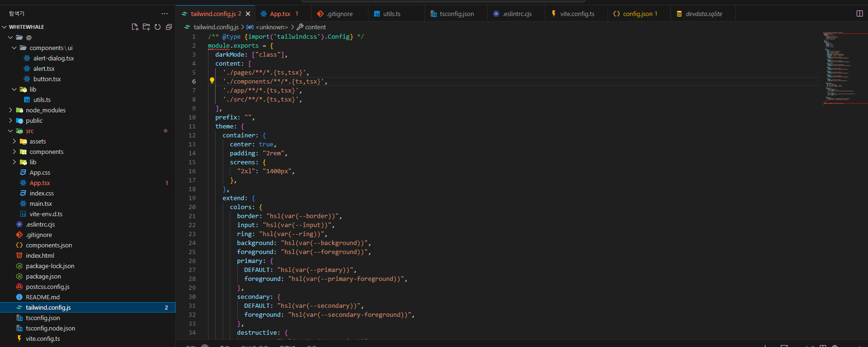Collapse the components\ui folder
This screenshot has height=347, width=868.
[x=14, y=48]
